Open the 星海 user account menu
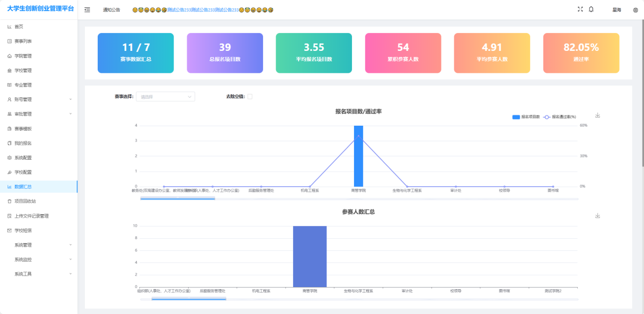Screen dimensions: 644x314 pos(617,10)
